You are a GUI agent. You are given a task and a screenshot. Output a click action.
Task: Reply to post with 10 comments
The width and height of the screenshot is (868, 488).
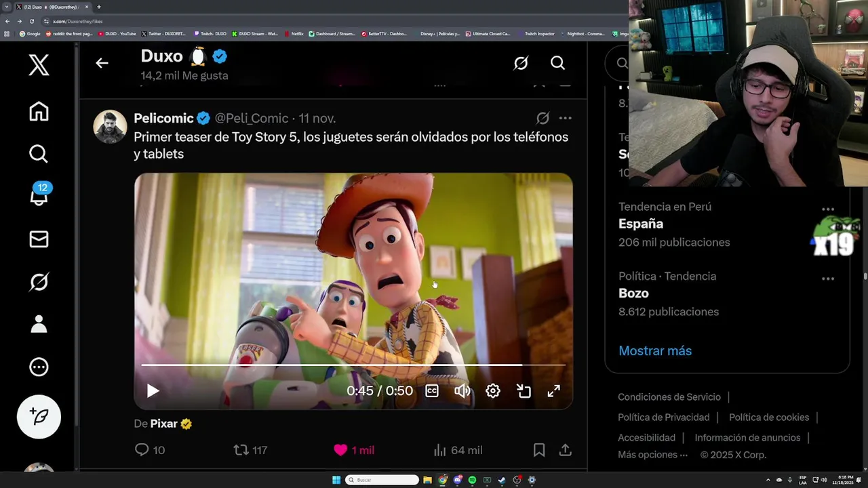(149, 450)
